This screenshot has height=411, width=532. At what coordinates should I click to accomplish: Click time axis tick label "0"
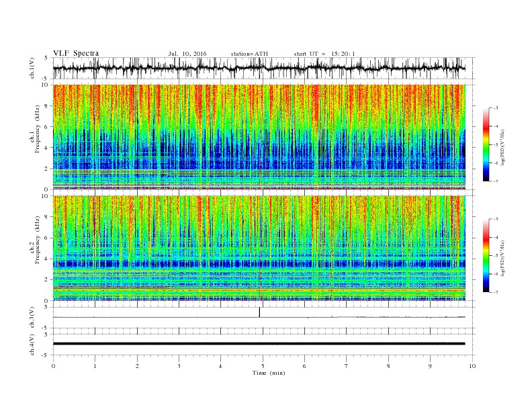tap(53, 366)
